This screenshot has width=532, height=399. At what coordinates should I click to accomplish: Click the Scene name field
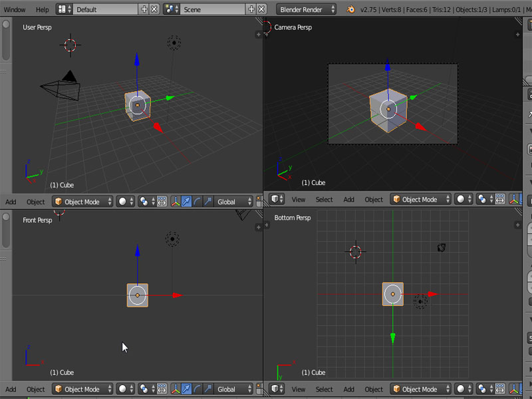click(213, 9)
